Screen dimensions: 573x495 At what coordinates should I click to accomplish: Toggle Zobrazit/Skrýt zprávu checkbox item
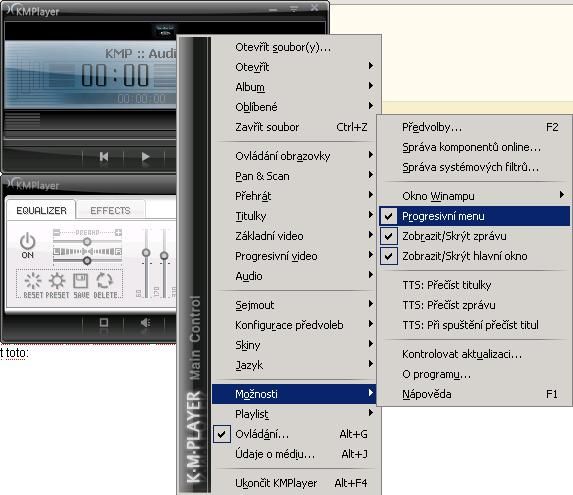point(475,236)
